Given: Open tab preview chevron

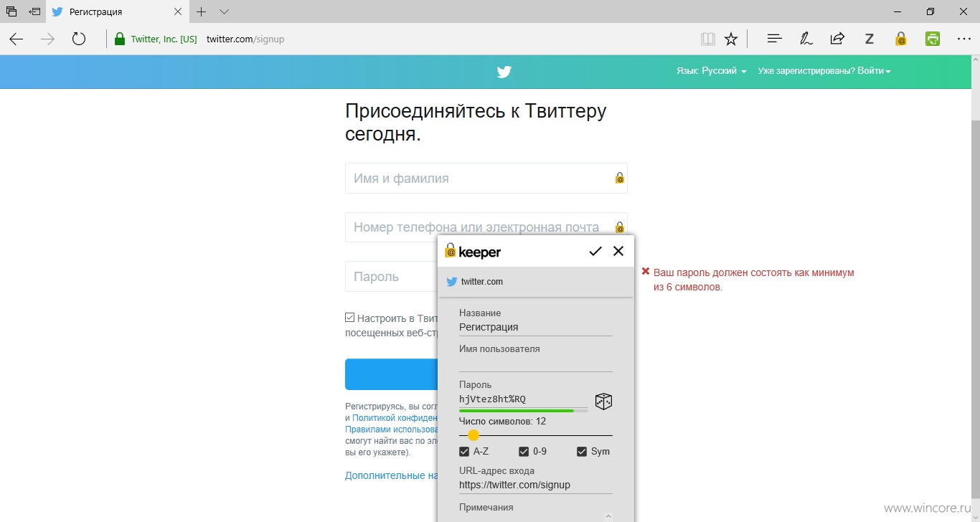Looking at the screenshot, I should pos(224,11).
